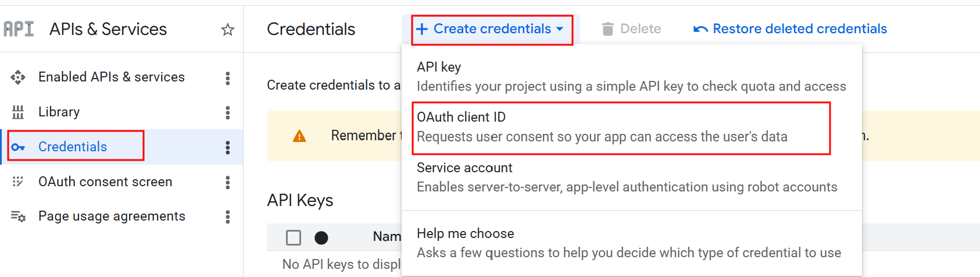Open the Create credentials dropdown
Image resolution: width=980 pixels, height=277 pixels.
[x=492, y=29]
